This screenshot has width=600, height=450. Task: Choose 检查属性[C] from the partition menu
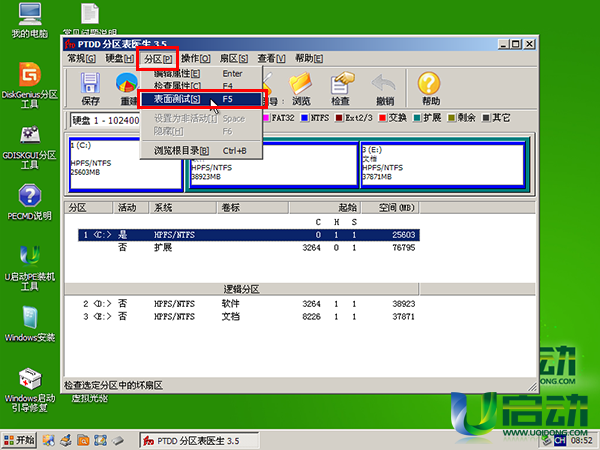(201, 86)
